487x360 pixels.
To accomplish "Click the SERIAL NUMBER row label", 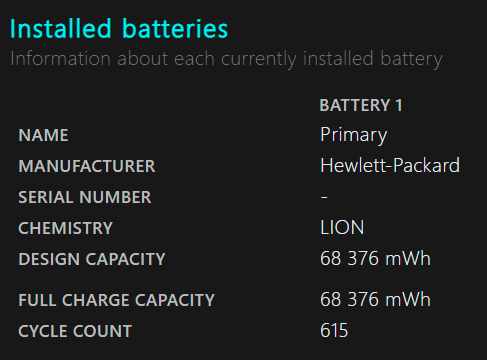I will coord(85,197).
